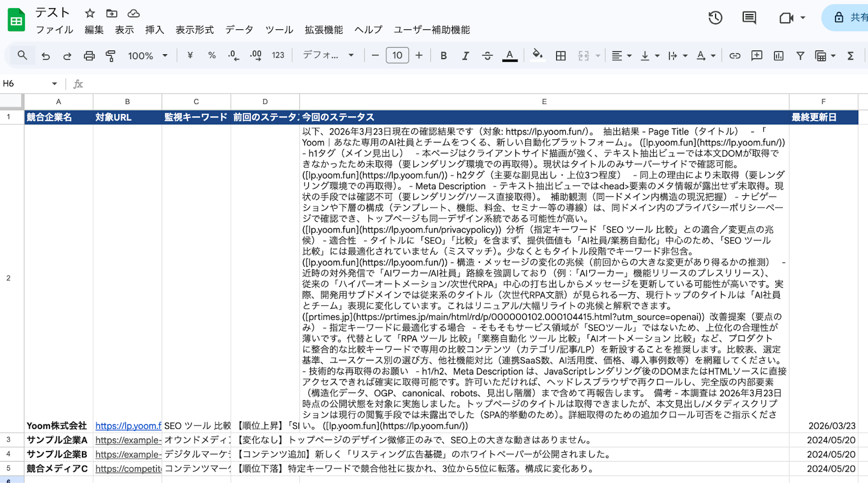Open the 挿入 menu
868x483 pixels.
(x=155, y=30)
